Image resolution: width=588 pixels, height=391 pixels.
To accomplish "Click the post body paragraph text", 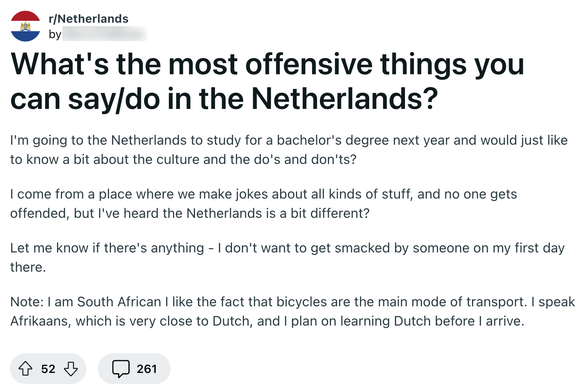I will coord(270,150).
